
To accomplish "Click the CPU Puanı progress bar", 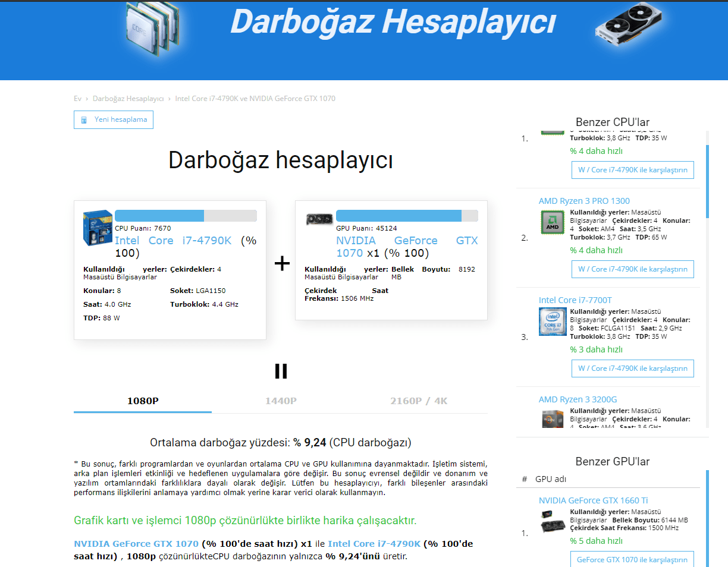I will pos(186,216).
